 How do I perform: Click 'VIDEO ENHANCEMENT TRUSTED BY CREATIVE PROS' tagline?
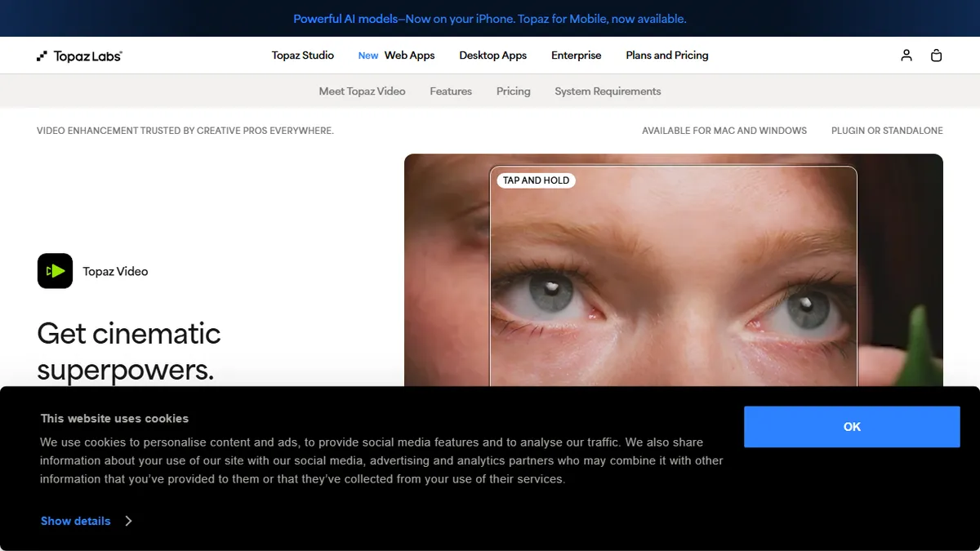tap(185, 131)
